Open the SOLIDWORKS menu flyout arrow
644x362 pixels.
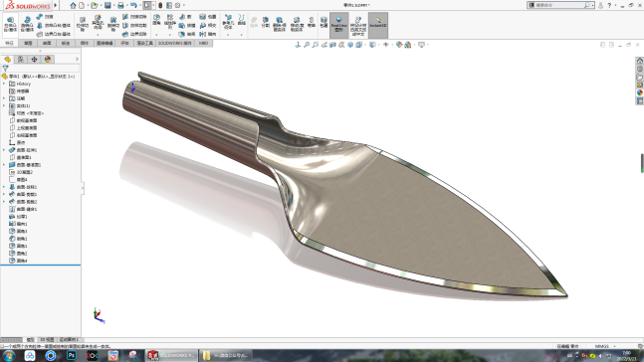pos(56,5)
